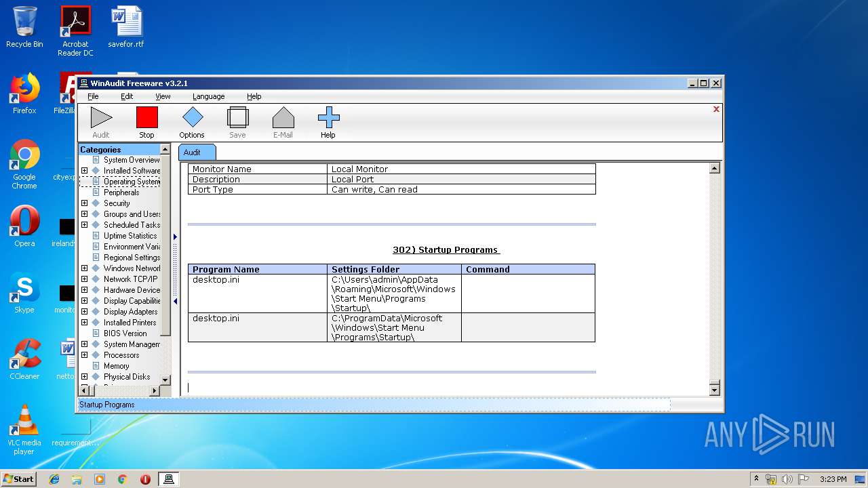Click the Processors diamond icon
868x488 pixels.
point(96,355)
